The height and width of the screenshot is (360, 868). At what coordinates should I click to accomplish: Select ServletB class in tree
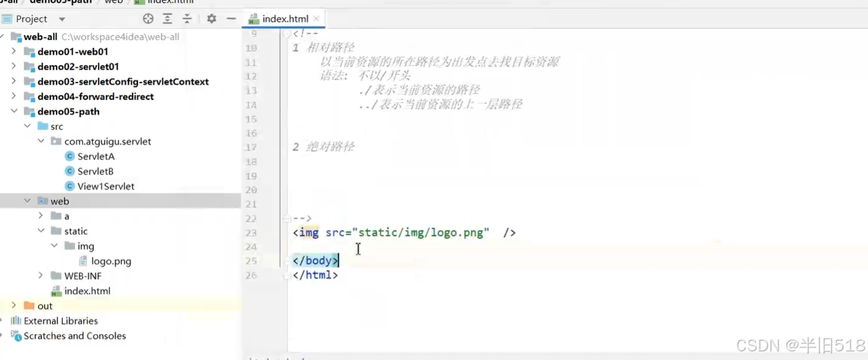95,171
